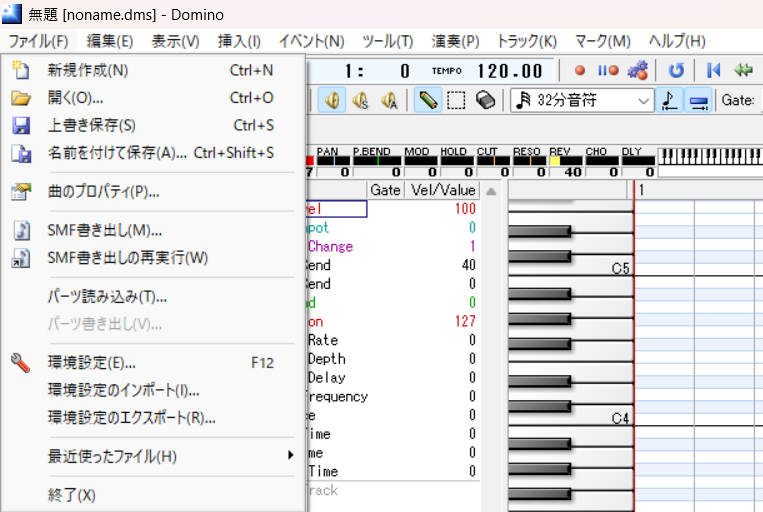Choose 曲のプロパティ(P)... menu entry
The width and height of the screenshot is (763, 512).
[x=153, y=192]
